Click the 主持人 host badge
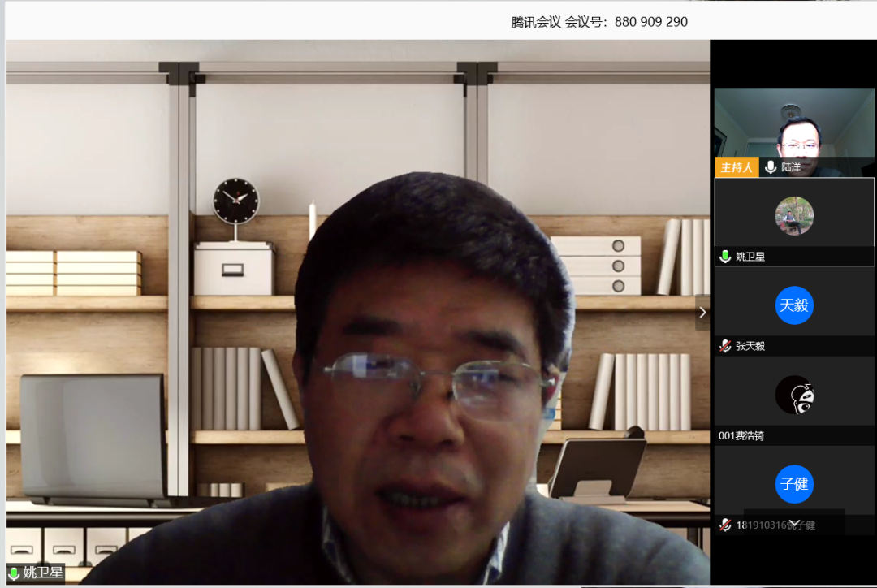The image size is (877, 588). tap(737, 167)
